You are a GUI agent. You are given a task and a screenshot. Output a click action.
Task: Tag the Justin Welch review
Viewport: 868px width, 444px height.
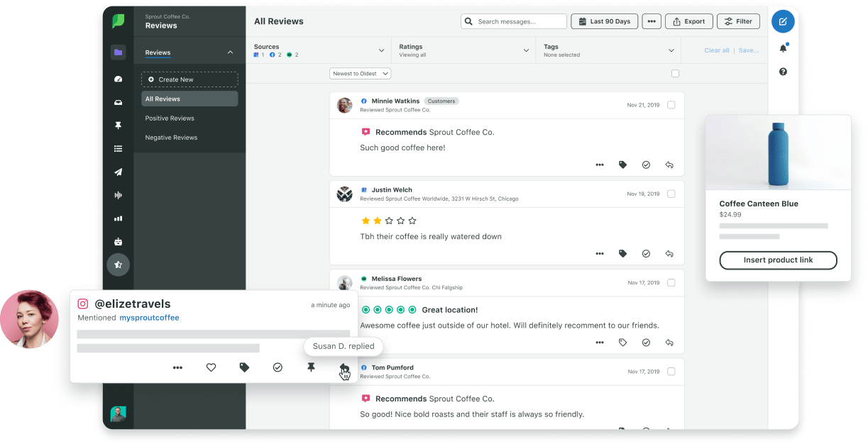[622, 253]
